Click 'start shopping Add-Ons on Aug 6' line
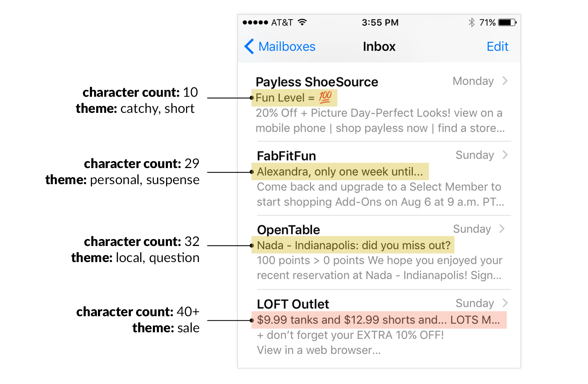The width and height of the screenshot is (588, 384). 380,202
